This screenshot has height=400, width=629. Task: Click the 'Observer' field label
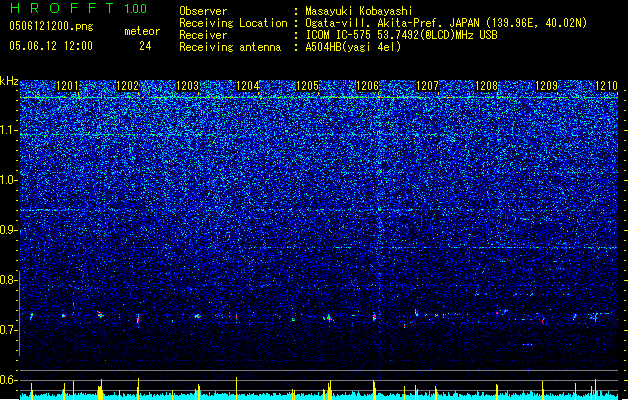[203, 11]
